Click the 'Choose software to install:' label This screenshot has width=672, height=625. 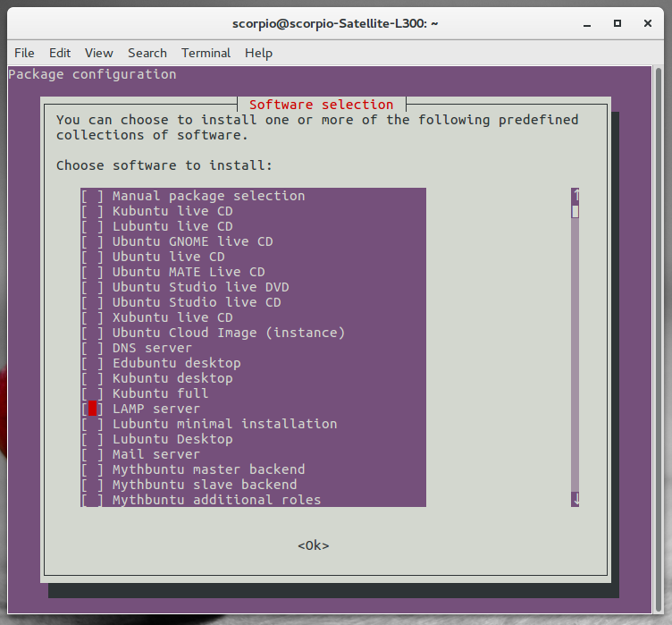pos(164,165)
